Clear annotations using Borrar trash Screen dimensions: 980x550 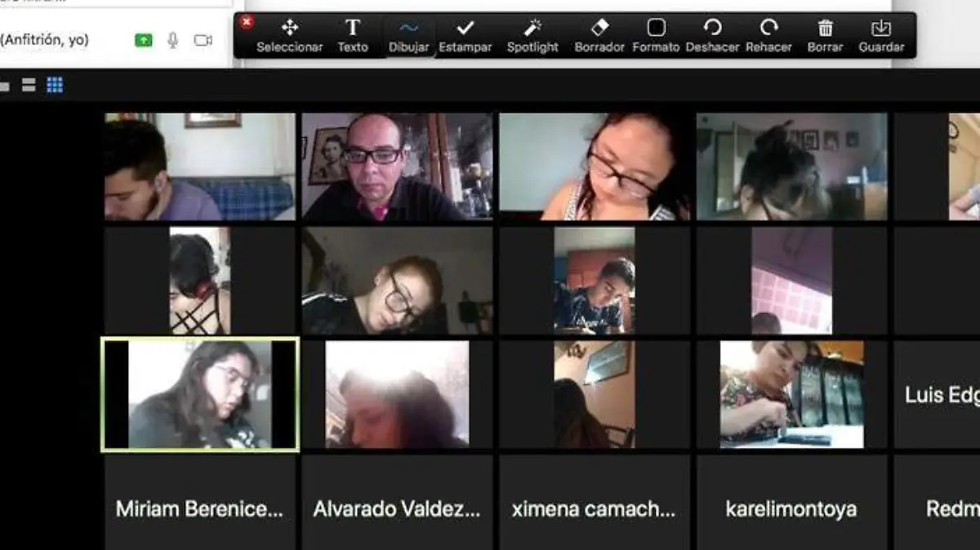(x=825, y=35)
